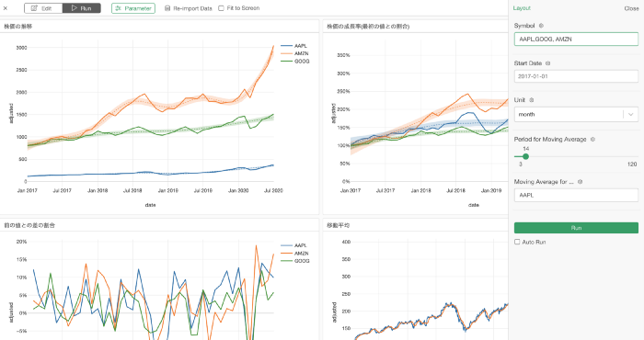644x340 pixels.
Task: Click slider maximum label 120
Action: (632, 164)
